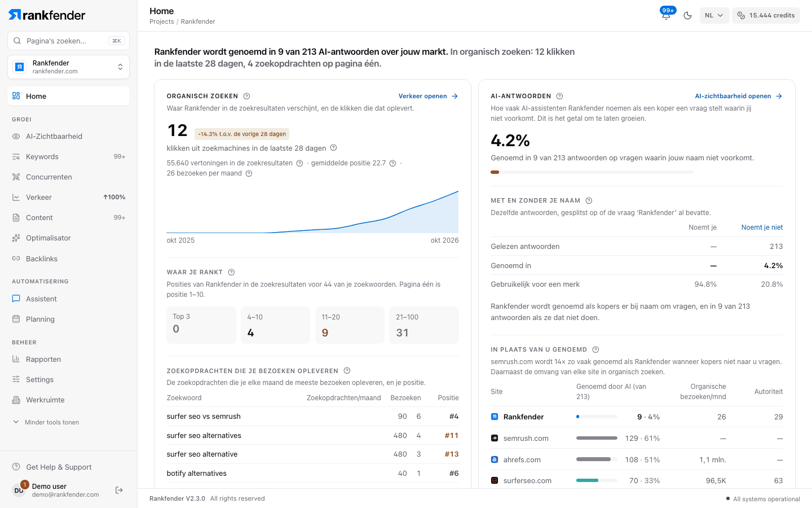Image resolution: width=812 pixels, height=508 pixels.
Task: Click the Settings sliders icon
Action: point(16,379)
